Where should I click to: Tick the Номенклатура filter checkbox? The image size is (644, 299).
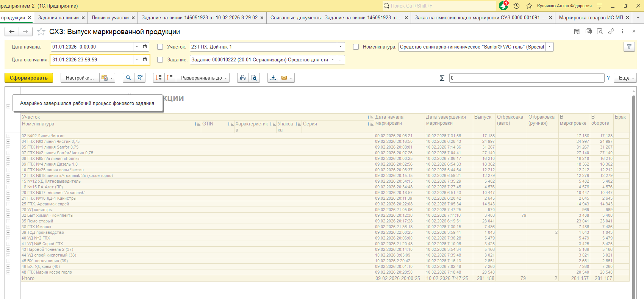click(x=356, y=47)
